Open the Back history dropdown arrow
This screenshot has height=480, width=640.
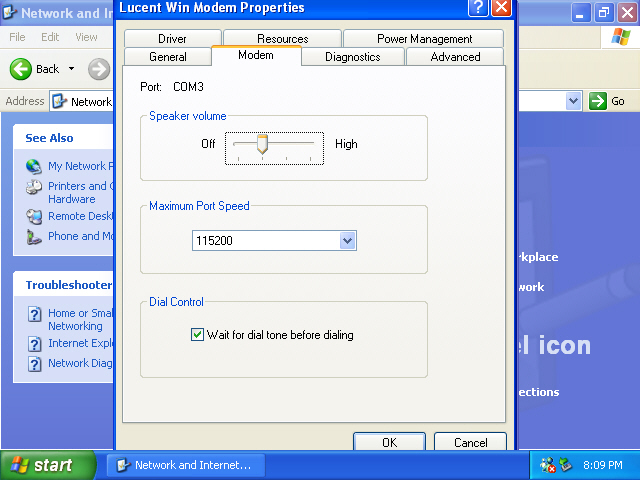pos(71,69)
